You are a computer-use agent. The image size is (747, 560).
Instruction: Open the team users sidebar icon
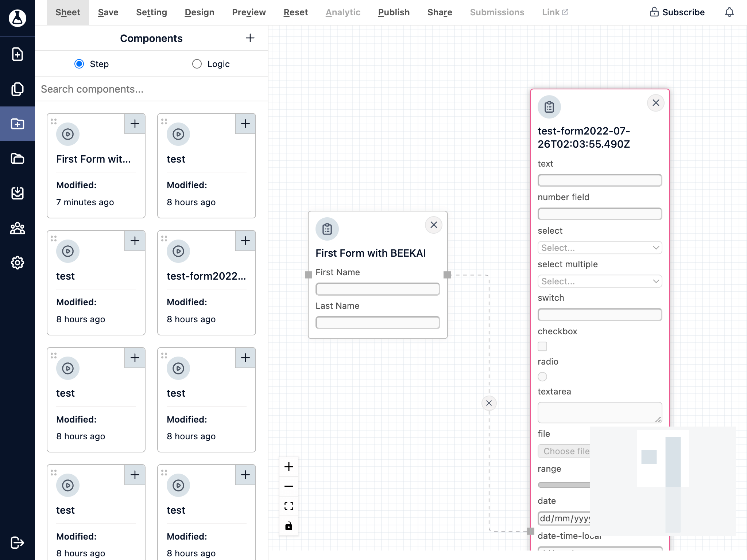click(18, 228)
